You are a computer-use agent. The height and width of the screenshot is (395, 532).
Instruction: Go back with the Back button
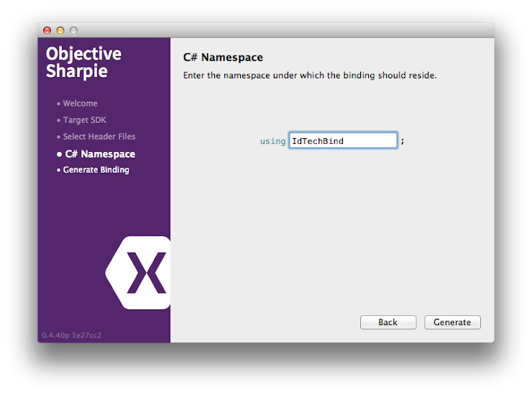tap(388, 322)
